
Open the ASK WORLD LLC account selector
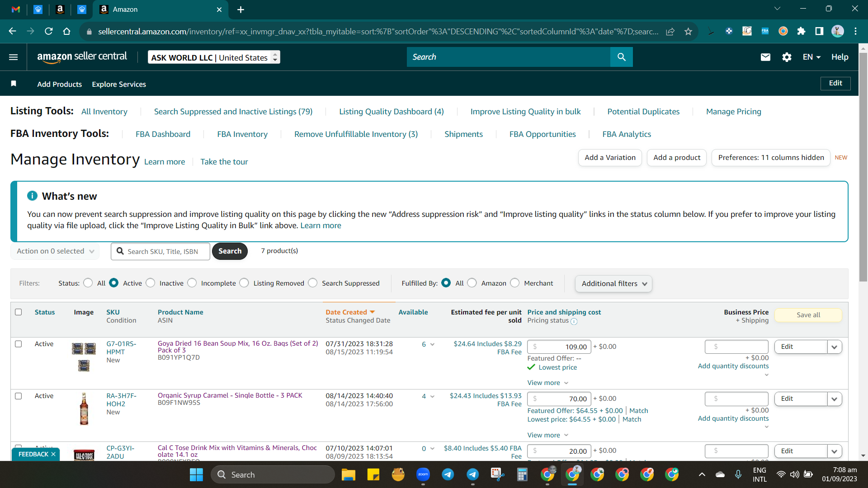pyautogui.click(x=214, y=57)
